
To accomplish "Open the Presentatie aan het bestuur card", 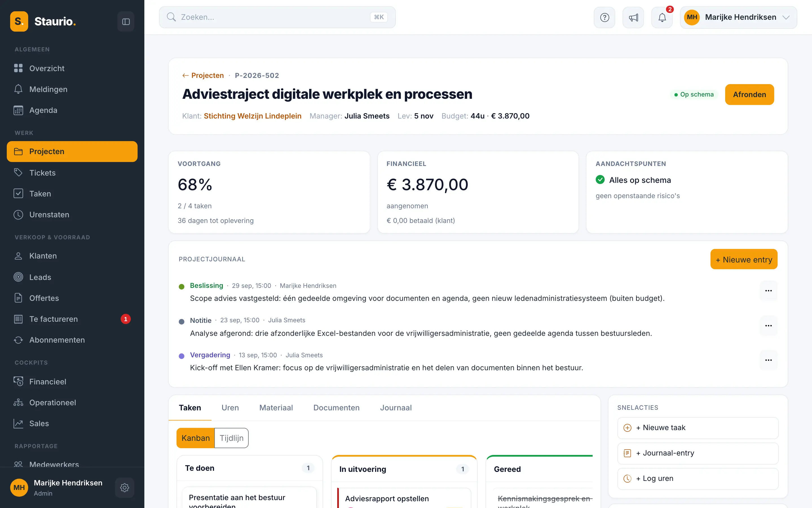I will coord(249,498).
